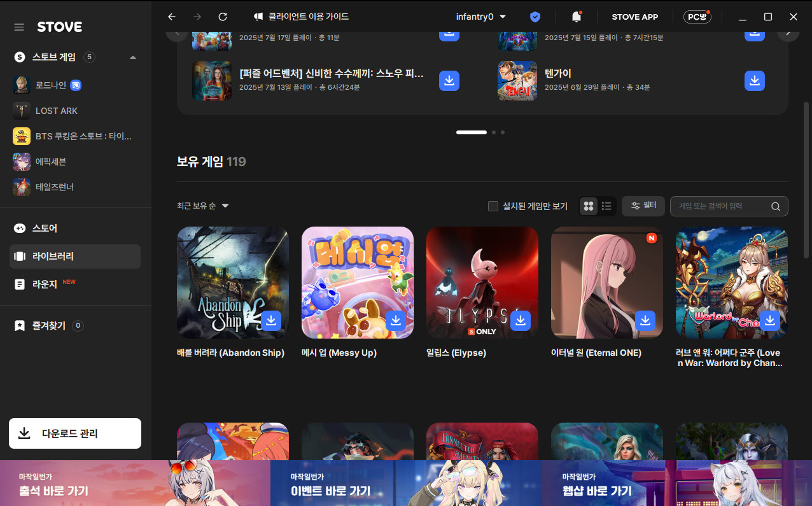The image size is (812, 506).
Task: Open 라운지 menu
Action: coord(75,284)
